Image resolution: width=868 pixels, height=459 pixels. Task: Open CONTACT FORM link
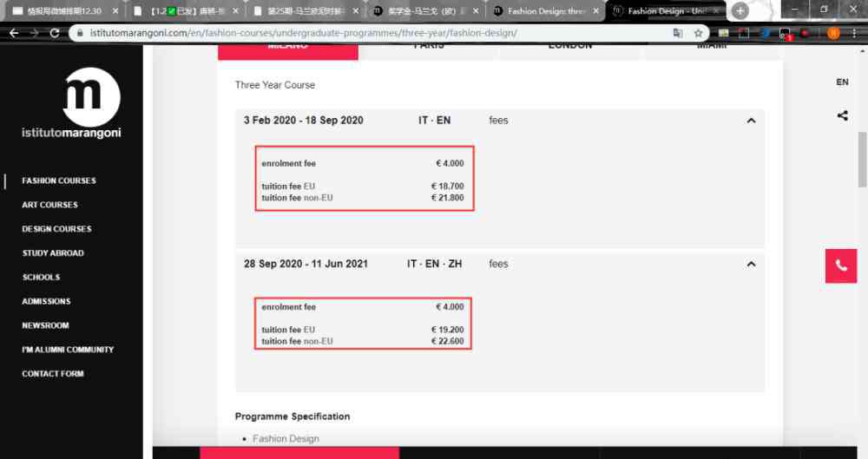[x=53, y=374]
